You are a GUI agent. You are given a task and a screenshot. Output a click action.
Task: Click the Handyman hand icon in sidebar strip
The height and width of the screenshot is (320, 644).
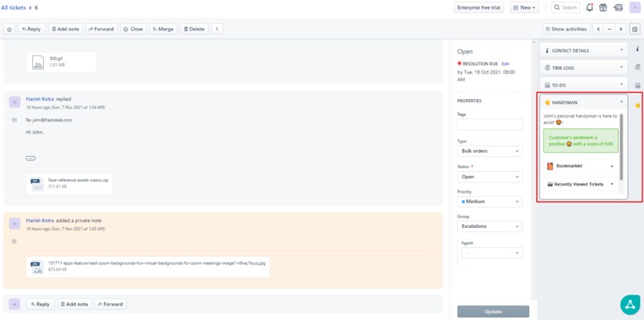click(638, 105)
